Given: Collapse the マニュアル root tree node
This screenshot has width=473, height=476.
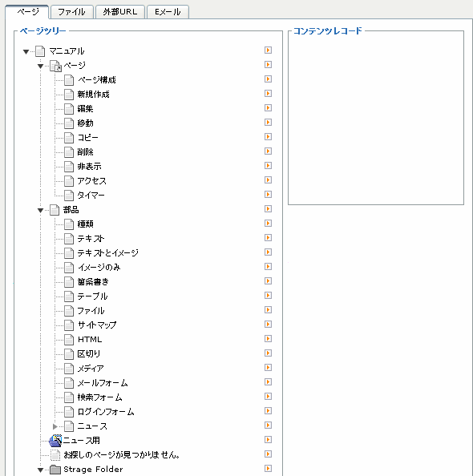Looking at the screenshot, I should (26, 52).
